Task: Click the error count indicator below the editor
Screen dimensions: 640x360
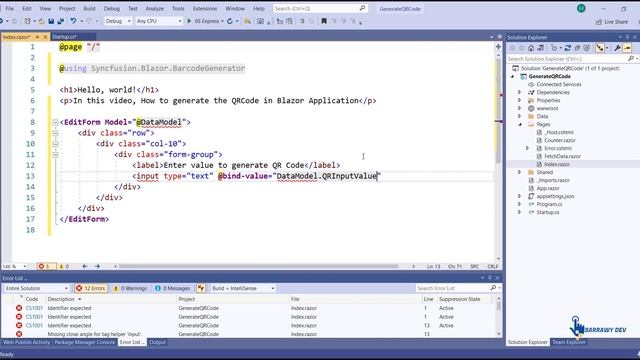Action: pos(46,267)
